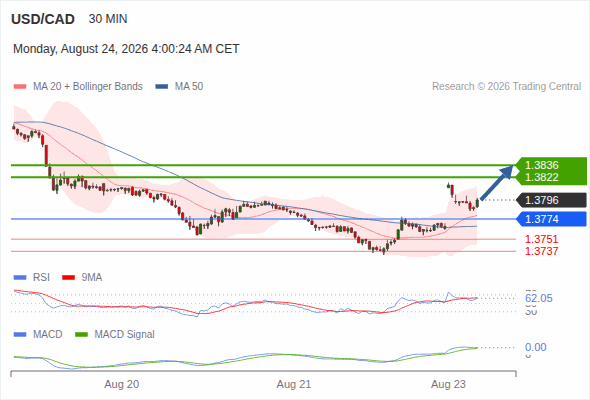Click the date and time stamp text
The height and width of the screenshot is (400, 590).
126,49
